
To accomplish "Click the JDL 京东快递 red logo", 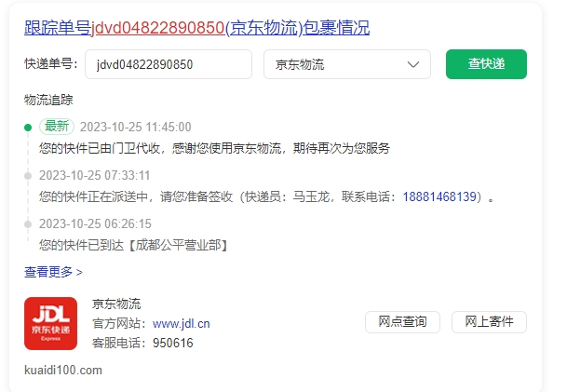I will pyautogui.click(x=50, y=323).
